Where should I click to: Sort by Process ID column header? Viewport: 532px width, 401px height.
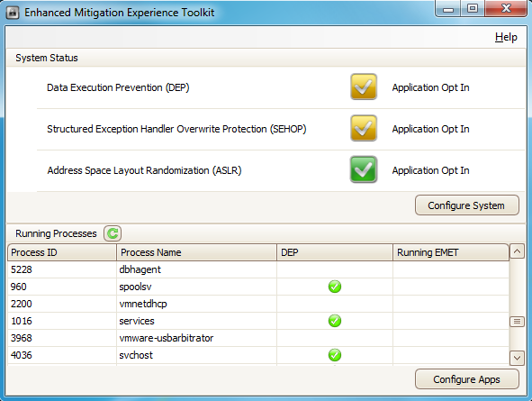62,252
